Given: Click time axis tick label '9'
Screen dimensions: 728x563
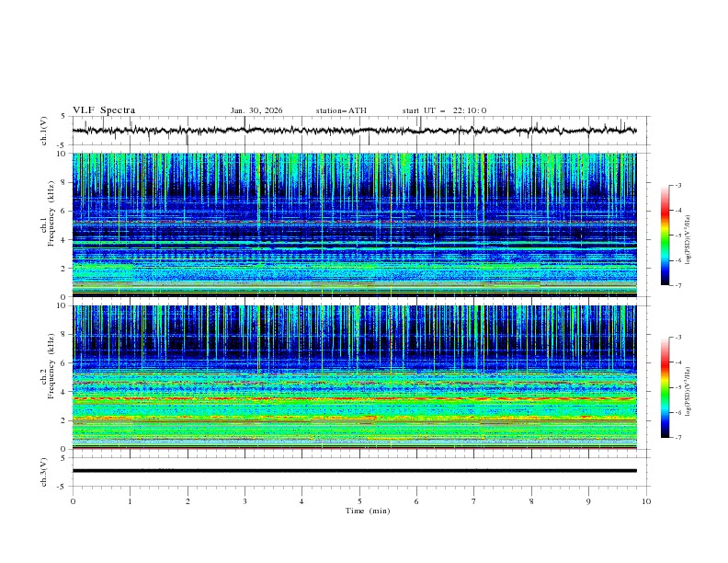Looking at the screenshot, I should 588,501.
